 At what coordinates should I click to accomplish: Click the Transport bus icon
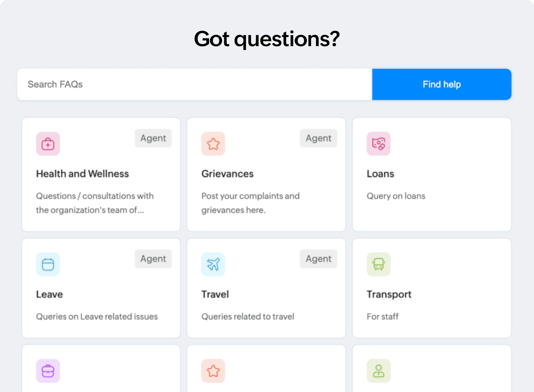click(378, 264)
